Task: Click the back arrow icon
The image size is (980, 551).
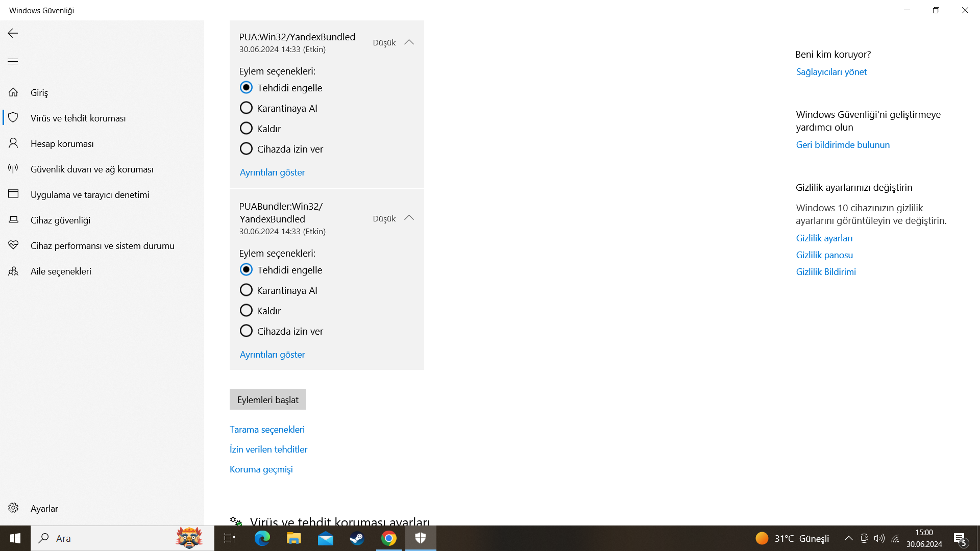Action: coord(13,33)
